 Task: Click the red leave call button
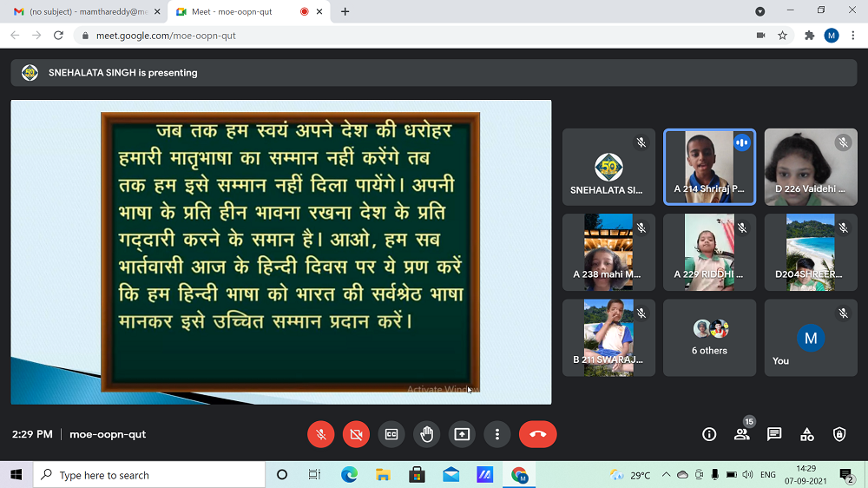[537, 434]
